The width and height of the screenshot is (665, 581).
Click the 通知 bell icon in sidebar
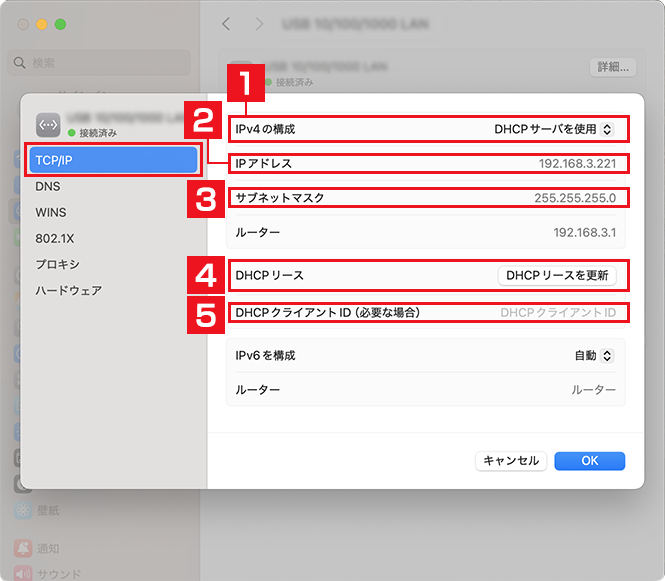click(21, 548)
